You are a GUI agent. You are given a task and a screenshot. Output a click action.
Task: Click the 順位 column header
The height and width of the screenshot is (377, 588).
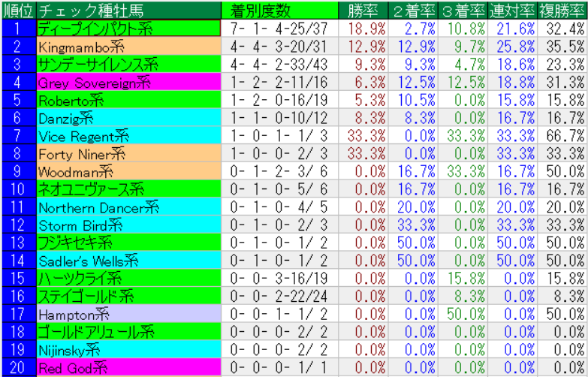pos(17,10)
